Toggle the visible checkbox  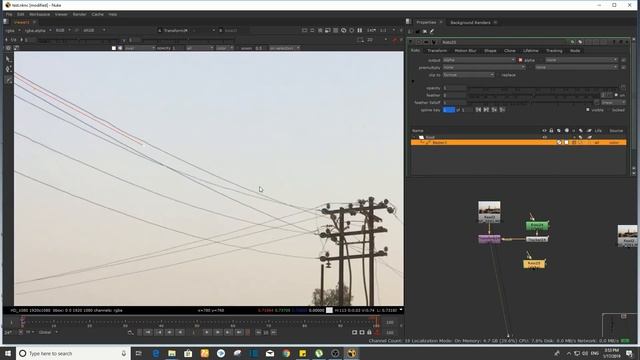click(588, 110)
